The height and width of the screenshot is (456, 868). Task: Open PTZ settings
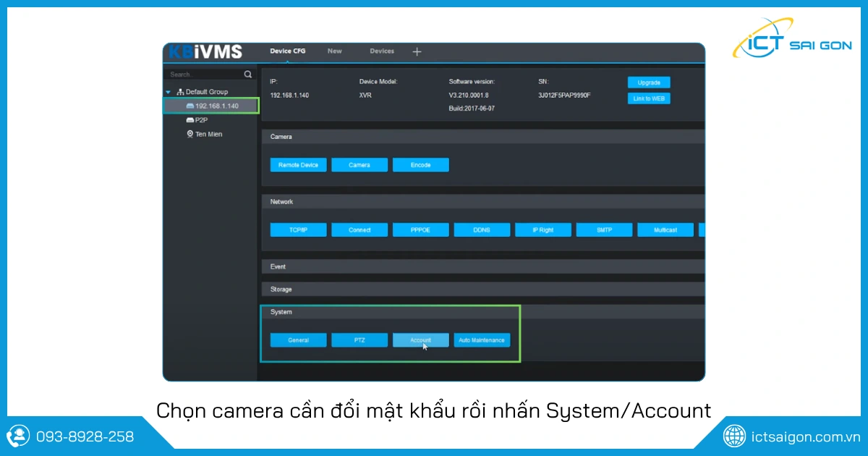(x=359, y=340)
